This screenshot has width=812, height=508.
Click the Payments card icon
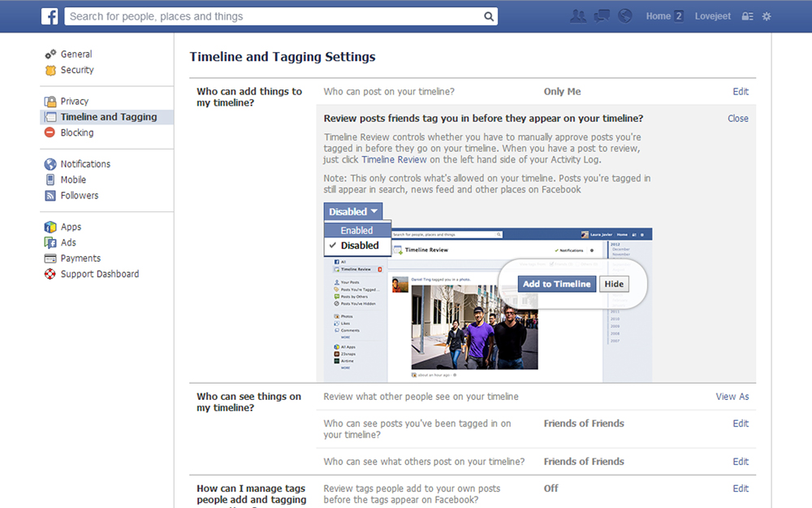click(50, 258)
